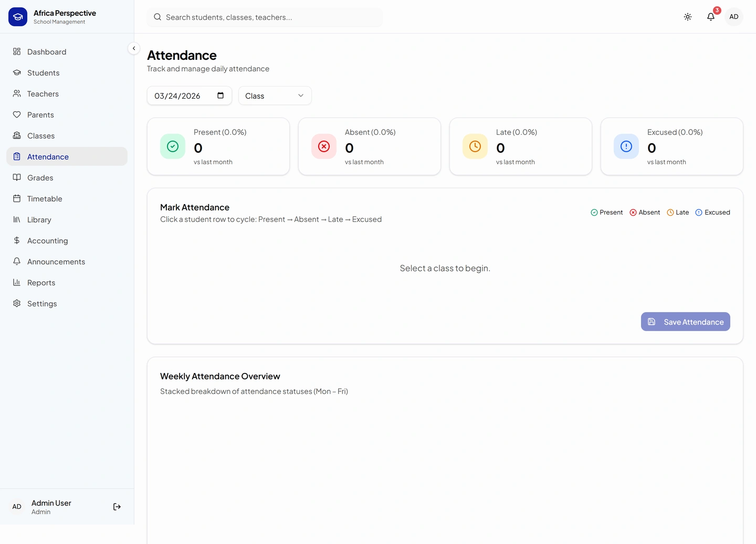Click the blue Excused alert card icon
Viewport: 756px width, 544px height.
coord(626,146)
